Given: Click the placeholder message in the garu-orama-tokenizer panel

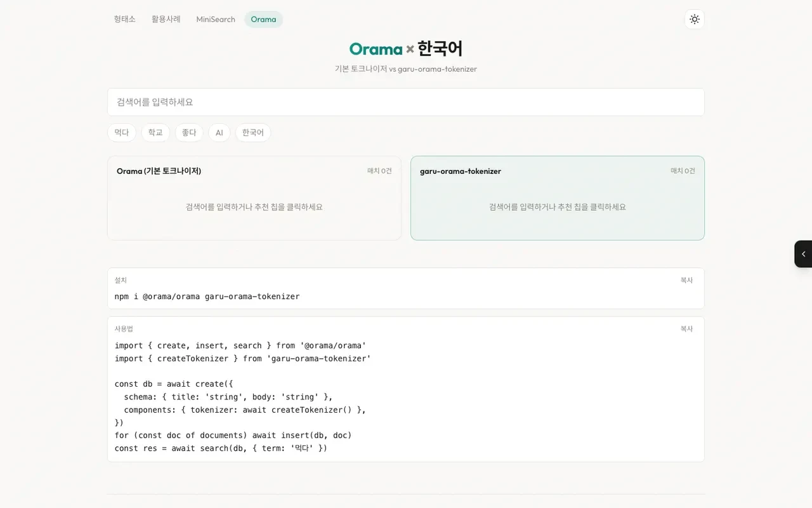Looking at the screenshot, I should click(558, 207).
